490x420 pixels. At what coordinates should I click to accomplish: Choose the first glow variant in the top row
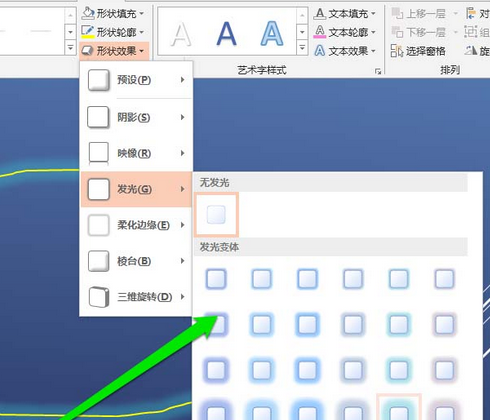pos(216,279)
